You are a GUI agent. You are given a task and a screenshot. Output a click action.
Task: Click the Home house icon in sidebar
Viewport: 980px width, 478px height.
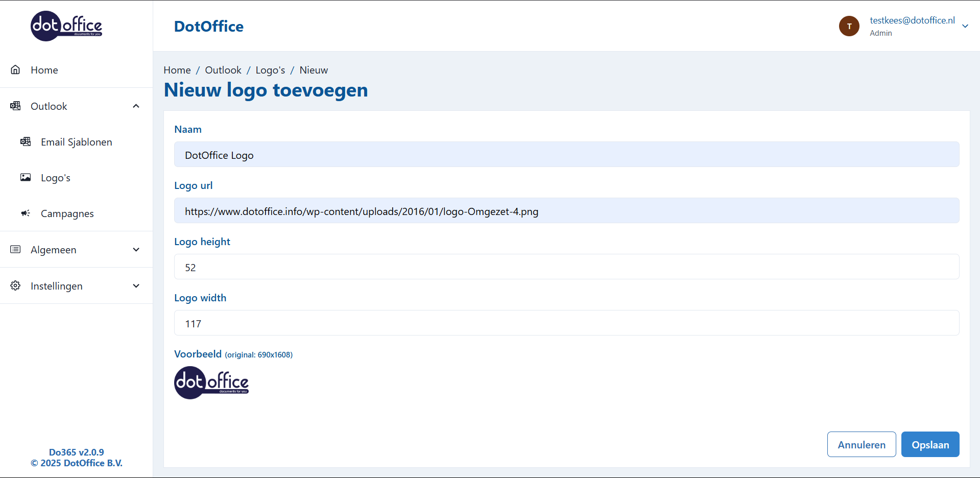[x=15, y=69]
